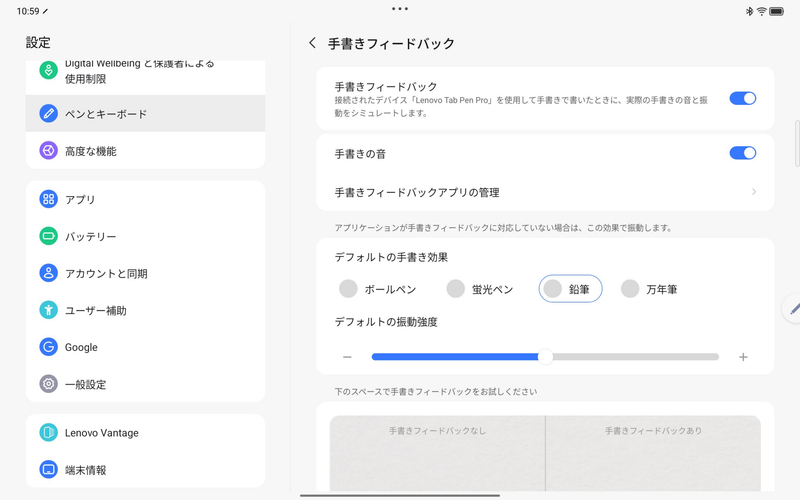
Task: Tap the Google icon in sidebar
Action: point(48,347)
